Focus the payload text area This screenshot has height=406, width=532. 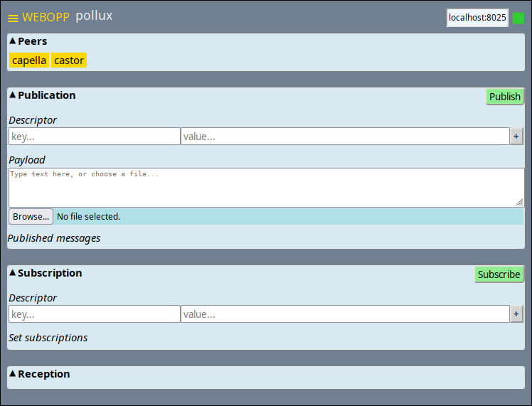[266, 188]
